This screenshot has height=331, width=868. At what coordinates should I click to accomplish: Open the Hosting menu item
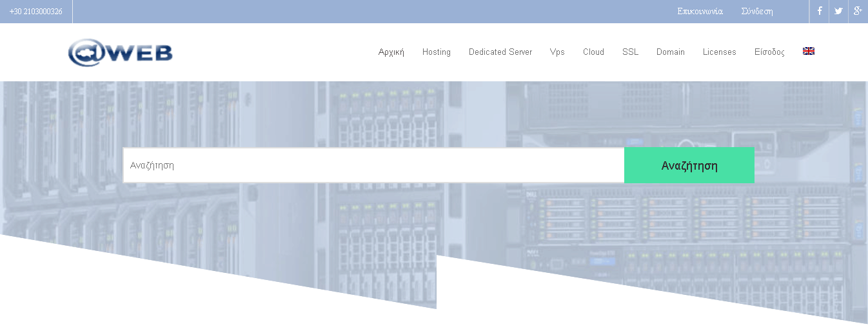437,52
